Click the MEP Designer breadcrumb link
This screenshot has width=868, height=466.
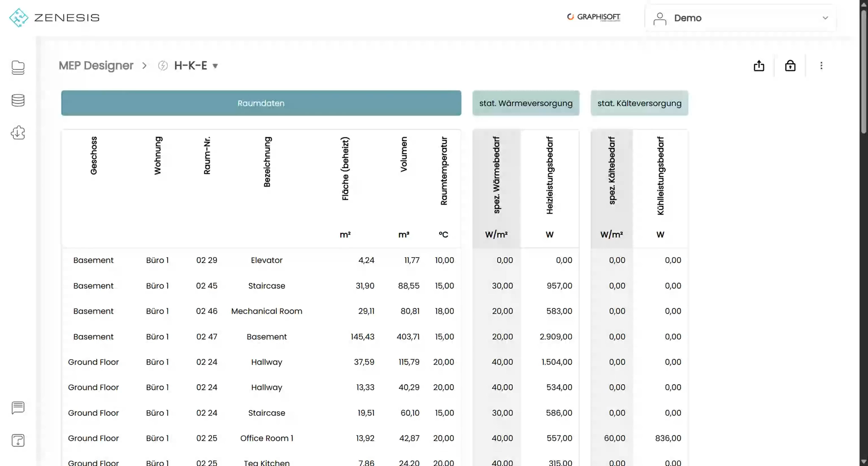[x=96, y=66]
